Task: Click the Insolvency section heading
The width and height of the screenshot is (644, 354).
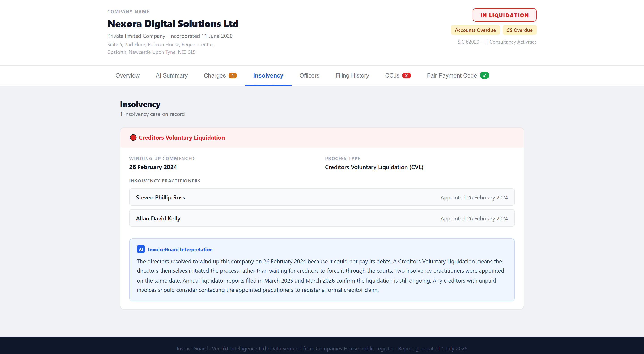Action: (140, 104)
